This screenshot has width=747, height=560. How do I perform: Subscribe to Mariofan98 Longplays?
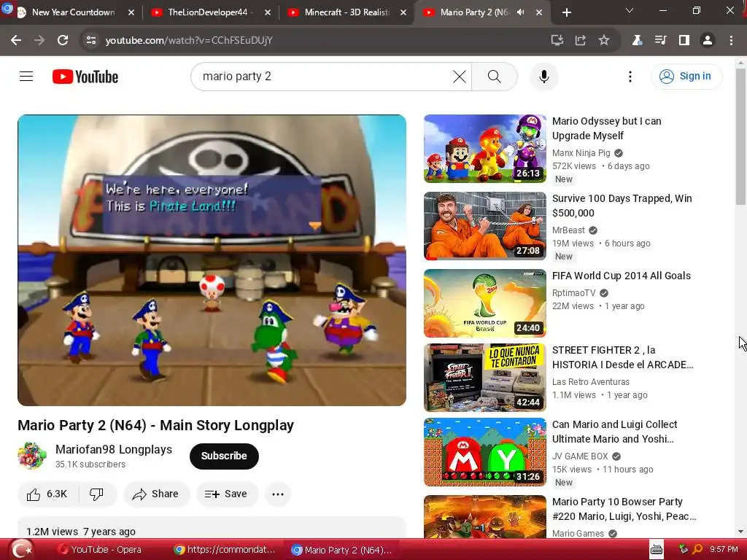tap(224, 456)
